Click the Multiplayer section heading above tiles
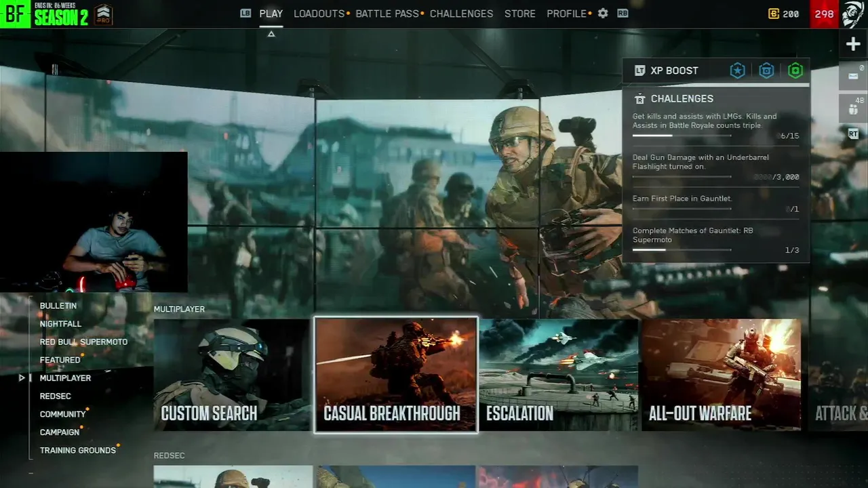This screenshot has width=868, height=488. point(179,309)
